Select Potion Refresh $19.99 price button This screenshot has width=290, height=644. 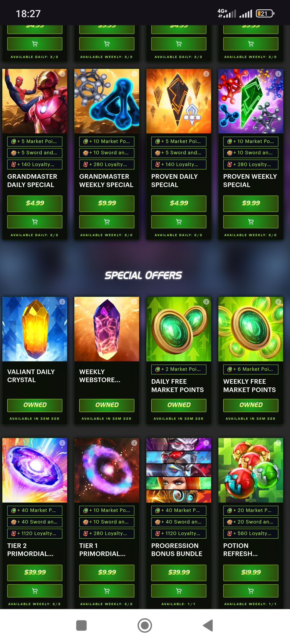tap(251, 573)
